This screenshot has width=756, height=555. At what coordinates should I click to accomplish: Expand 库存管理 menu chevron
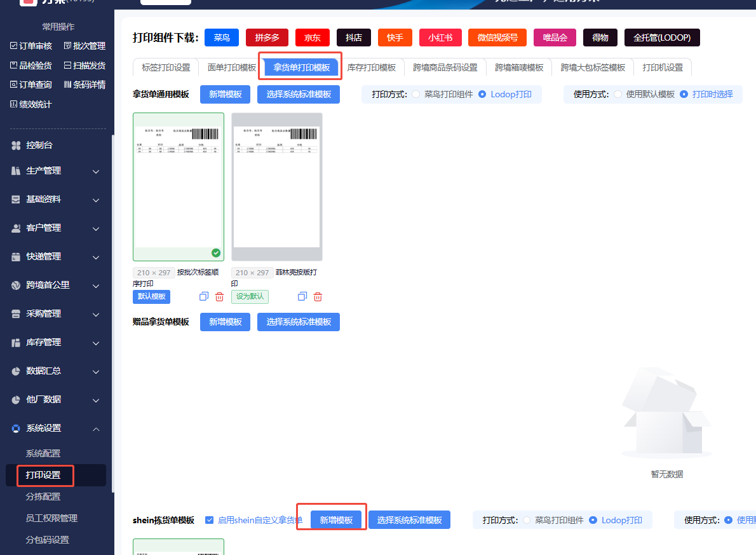[x=96, y=343]
